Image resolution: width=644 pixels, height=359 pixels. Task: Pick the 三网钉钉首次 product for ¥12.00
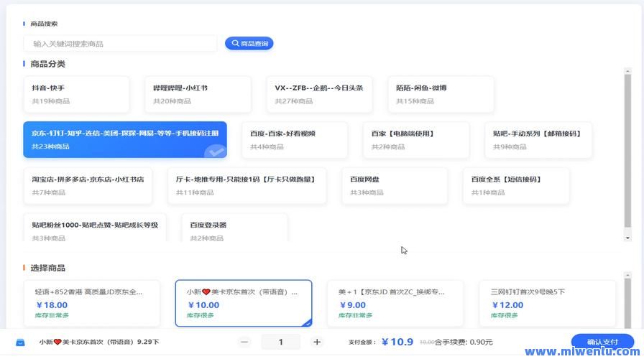pos(548,303)
